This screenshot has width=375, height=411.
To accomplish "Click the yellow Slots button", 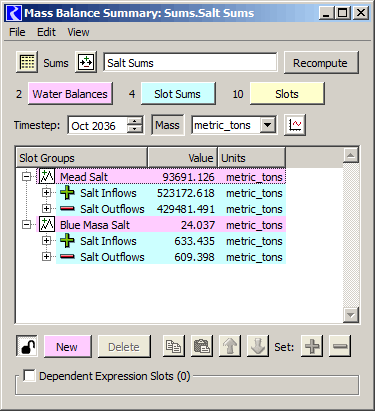I will pyautogui.click(x=287, y=94).
